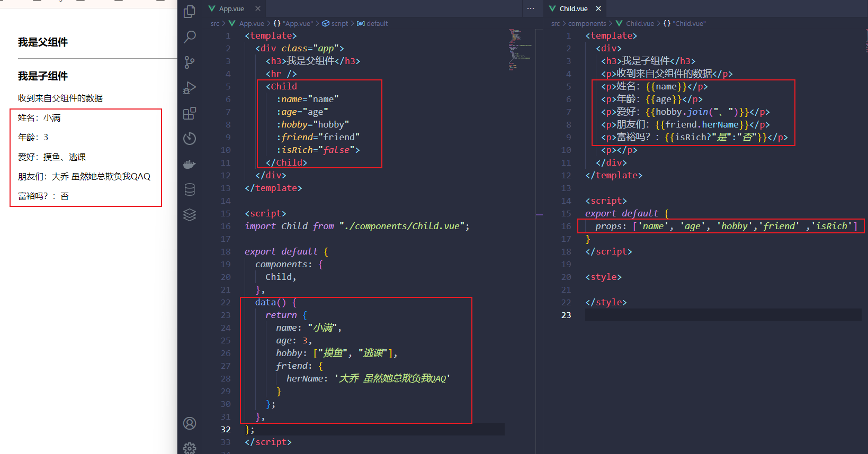868x454 pixels.
Task: Select the {} "App.vue" breadcrumb segment
Action: (x=293, y=23)
